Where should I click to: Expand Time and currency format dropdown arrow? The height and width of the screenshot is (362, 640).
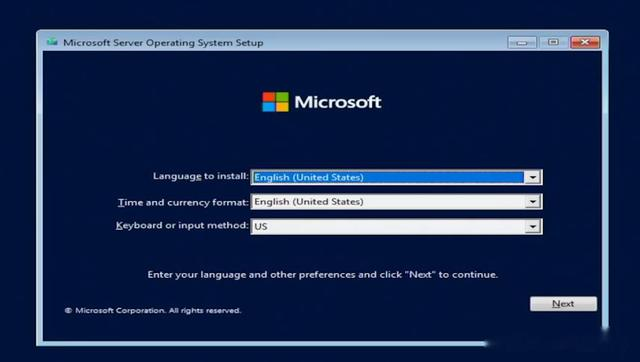point(533,202)
